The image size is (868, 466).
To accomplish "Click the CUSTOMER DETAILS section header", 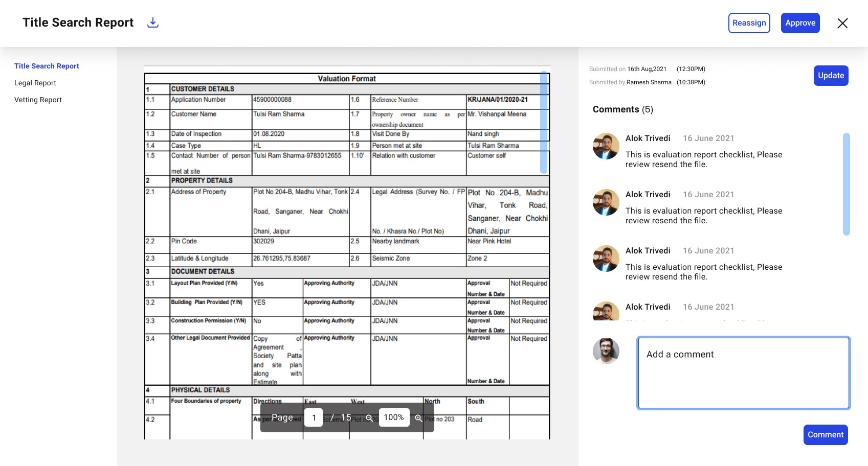I will point(203,89).
